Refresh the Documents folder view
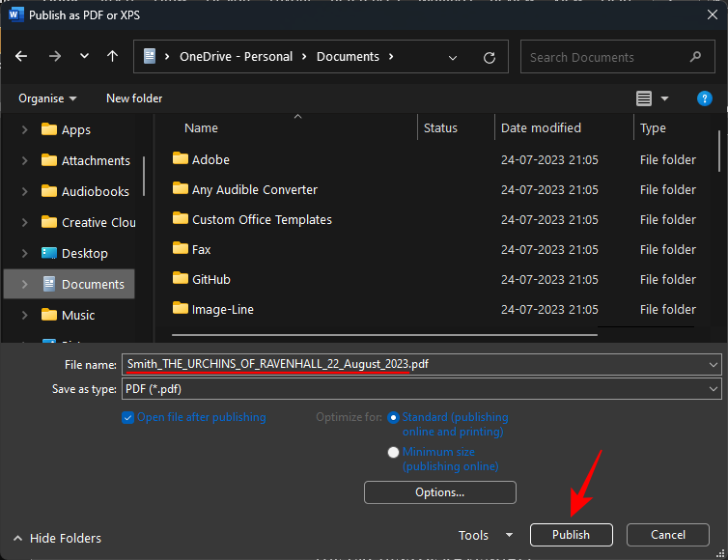 point(490,57)
